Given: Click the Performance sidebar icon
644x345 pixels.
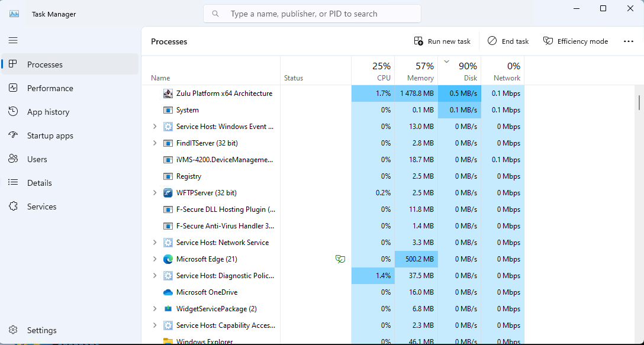Looking at the screenshot, I should 13,88.
